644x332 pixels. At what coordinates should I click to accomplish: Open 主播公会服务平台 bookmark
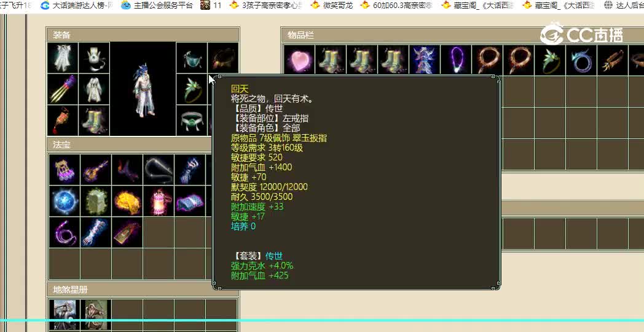click(x=157, y=6)
